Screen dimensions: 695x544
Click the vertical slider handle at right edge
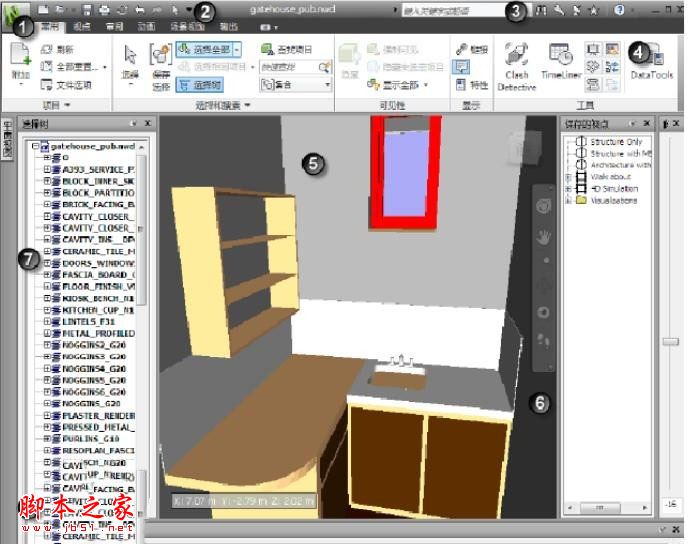click(x=671, y=341)
